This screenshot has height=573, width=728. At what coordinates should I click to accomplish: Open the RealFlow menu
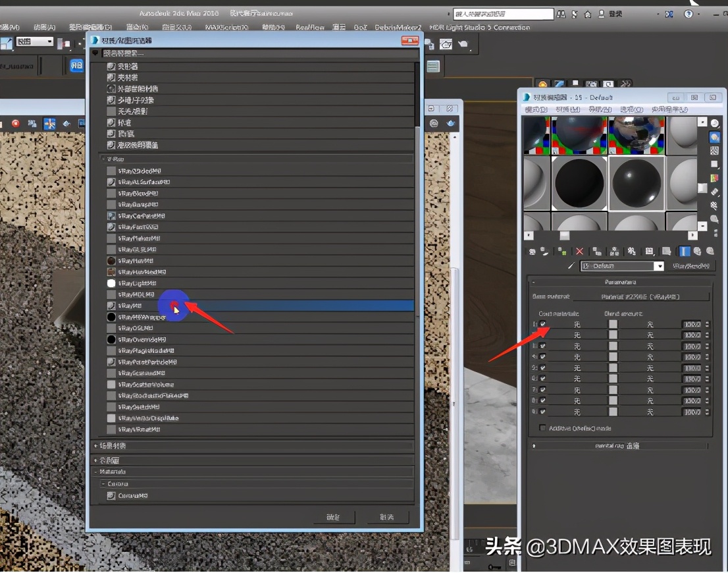pos(310,28)
